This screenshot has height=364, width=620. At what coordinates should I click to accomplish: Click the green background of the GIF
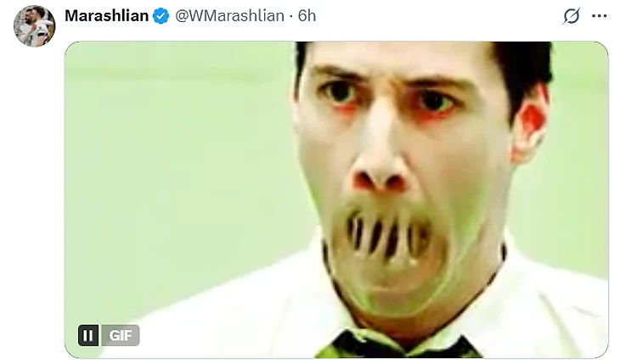(x=178, y=178)
